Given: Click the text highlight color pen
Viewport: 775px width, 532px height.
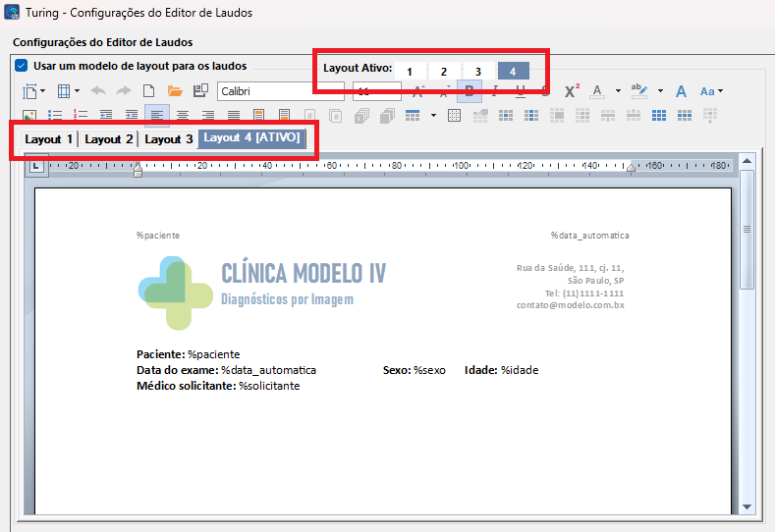Looking at the screenshot, I should [639, 90].
